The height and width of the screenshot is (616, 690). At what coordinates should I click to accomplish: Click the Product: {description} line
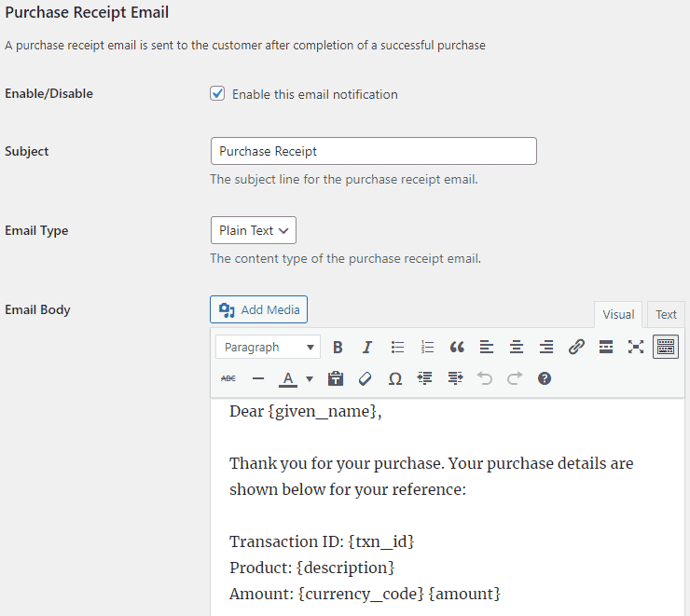click(x=312, y=568)
